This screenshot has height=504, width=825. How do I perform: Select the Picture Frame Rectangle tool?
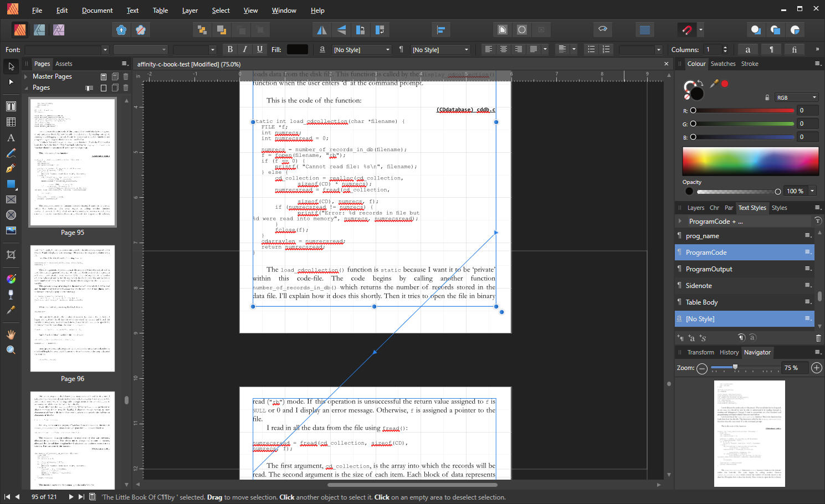pos(11,199)
